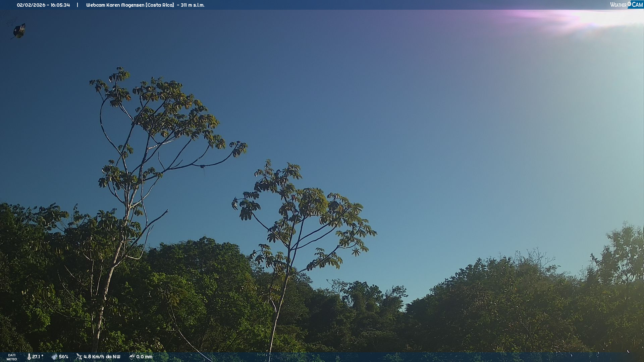644x362 pixels.
Task: Click the camera lens icon in WeatherCam logo
Action: point(629,4)
